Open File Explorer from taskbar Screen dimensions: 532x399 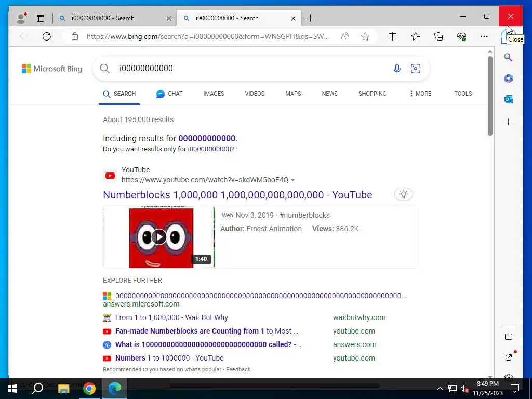pyautogui.click(x=63, y=389)
